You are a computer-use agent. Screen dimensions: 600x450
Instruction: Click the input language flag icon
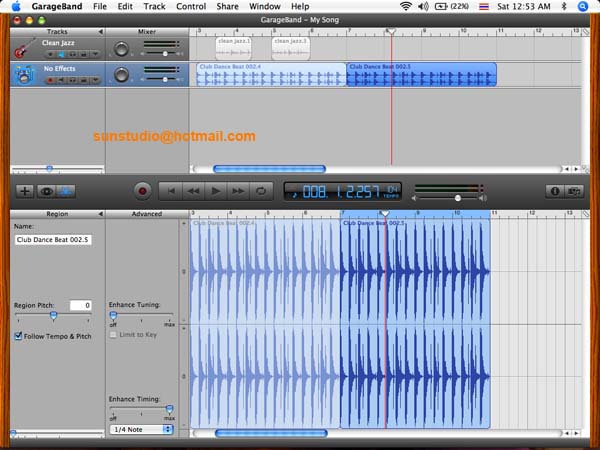pos(484,7)
